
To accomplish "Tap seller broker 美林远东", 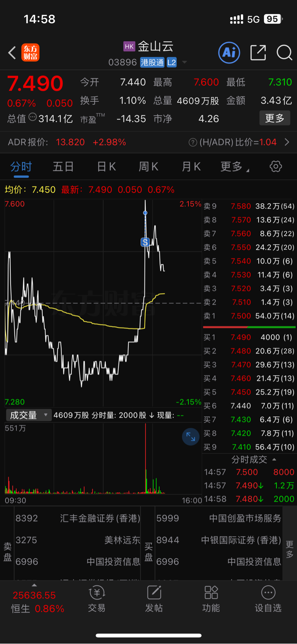I will [78, 540].
